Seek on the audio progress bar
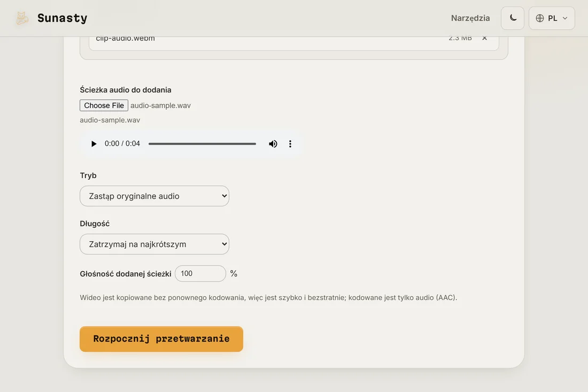 pyautogui.click(x=202, y=144)
